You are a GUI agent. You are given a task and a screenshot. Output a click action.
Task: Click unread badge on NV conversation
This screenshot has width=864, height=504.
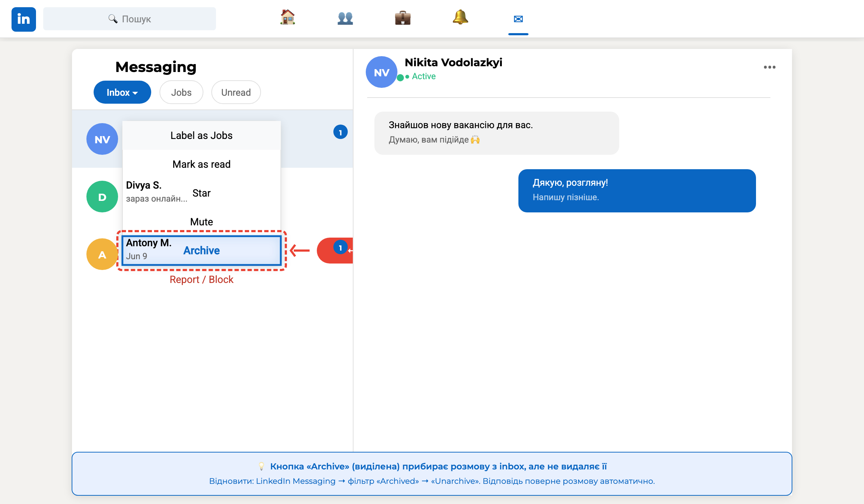[340, 132]
